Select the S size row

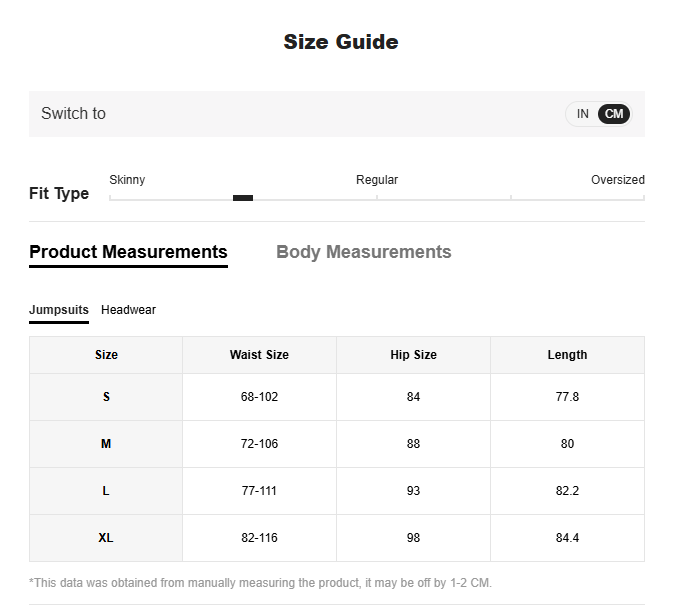pos(106,397)
